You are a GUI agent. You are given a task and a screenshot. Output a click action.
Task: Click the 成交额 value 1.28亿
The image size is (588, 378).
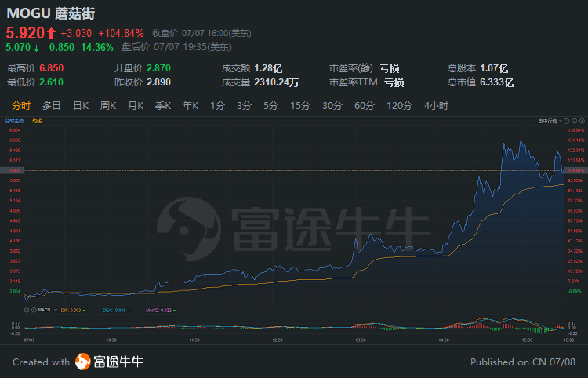pos(268,68)
